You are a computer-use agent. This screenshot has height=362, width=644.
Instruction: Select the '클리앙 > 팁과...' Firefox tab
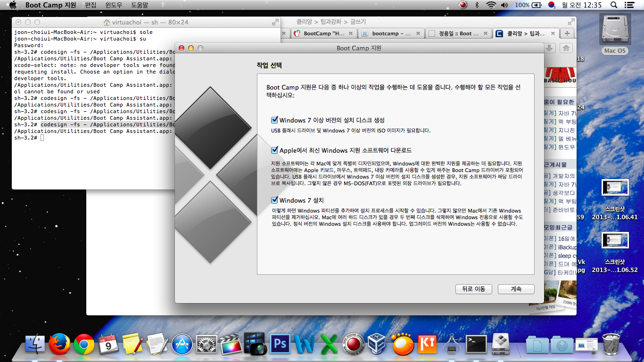pos(526,33)
